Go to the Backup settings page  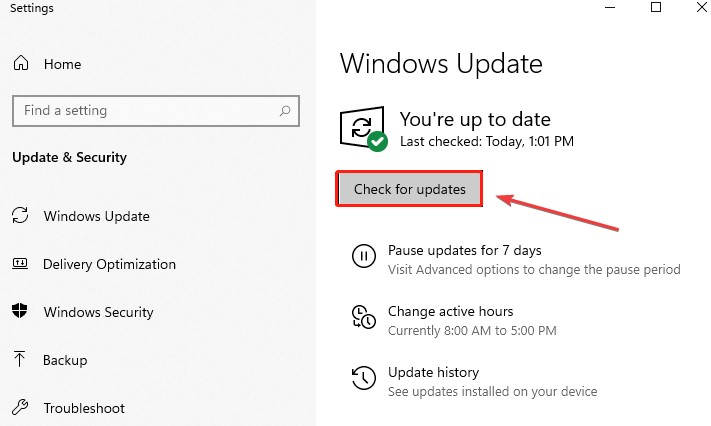click(65, 360)
